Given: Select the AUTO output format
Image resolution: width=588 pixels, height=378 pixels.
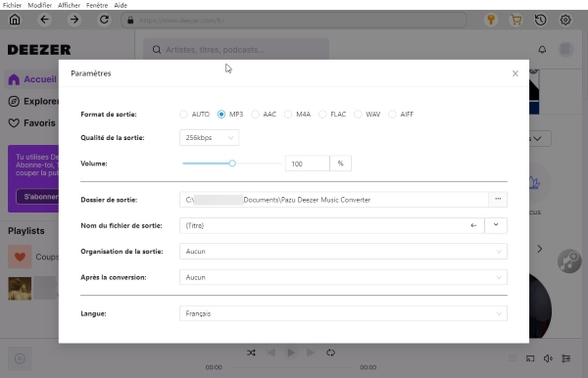Looking at the screenshot, I should 183,115.
